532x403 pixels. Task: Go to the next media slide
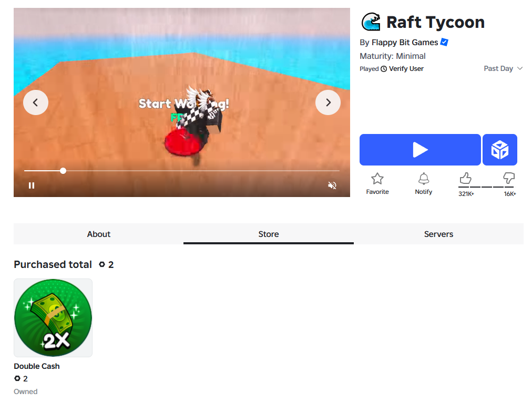[328, 102]
